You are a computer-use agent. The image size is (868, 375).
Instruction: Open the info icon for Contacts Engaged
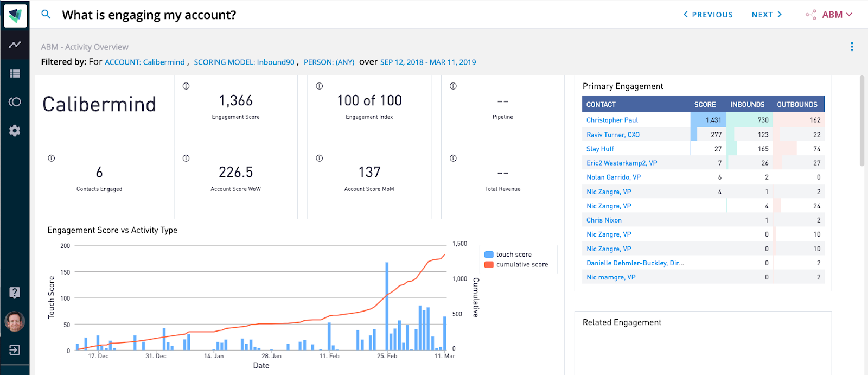tap(52, 158)
